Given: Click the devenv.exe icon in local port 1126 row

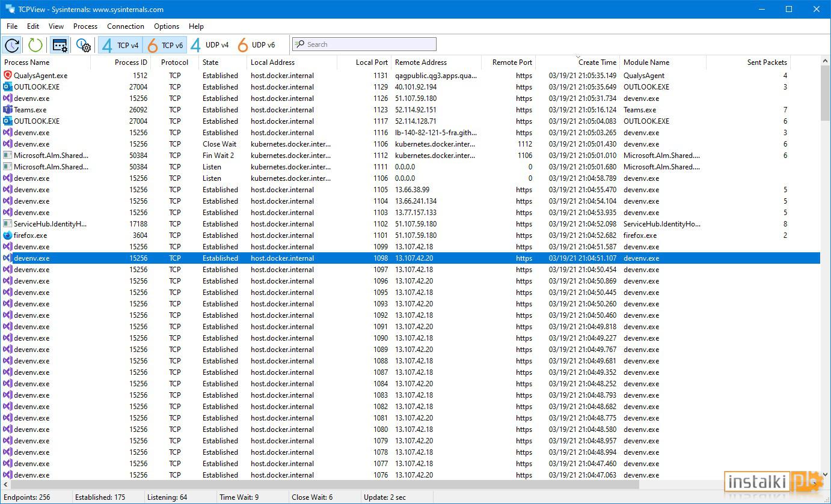Looking at the screenshot, I should click(7, 99).
